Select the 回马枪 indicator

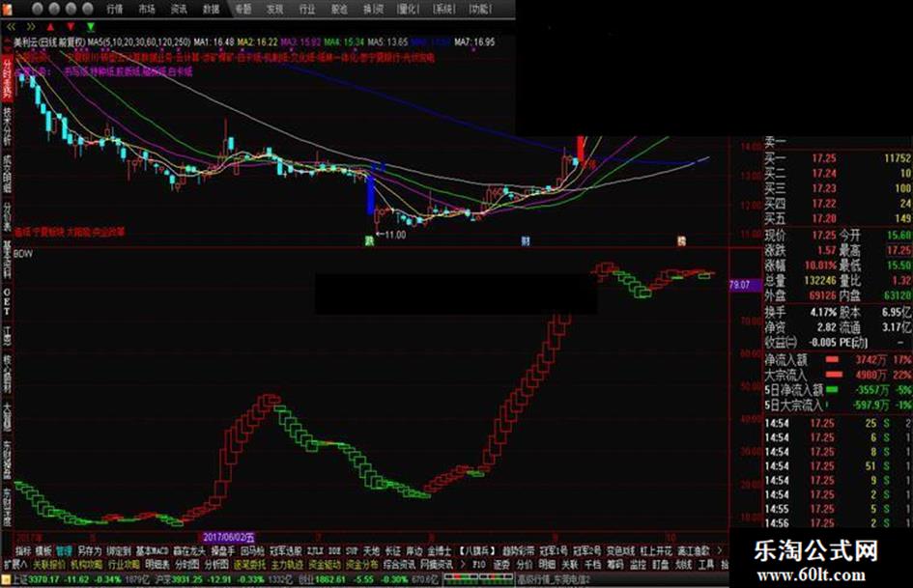[252, 550]
